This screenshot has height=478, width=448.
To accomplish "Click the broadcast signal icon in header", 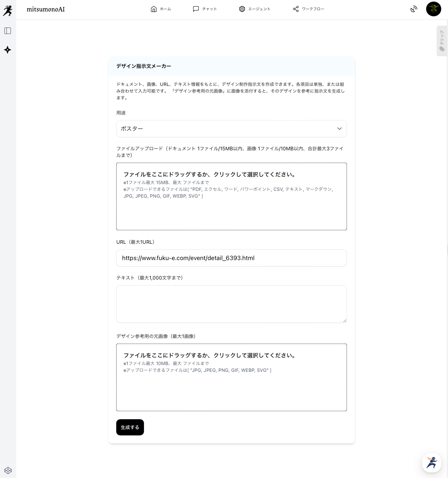I will point(414,9).
